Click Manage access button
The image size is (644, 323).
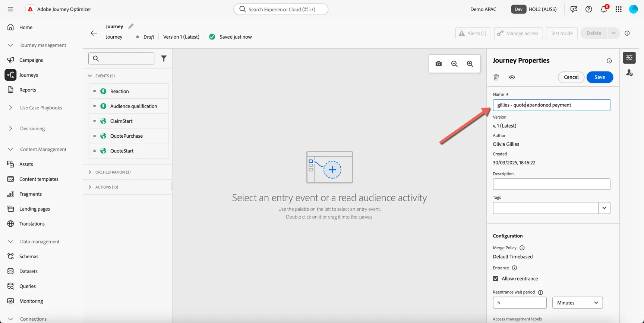pos(518,33)
